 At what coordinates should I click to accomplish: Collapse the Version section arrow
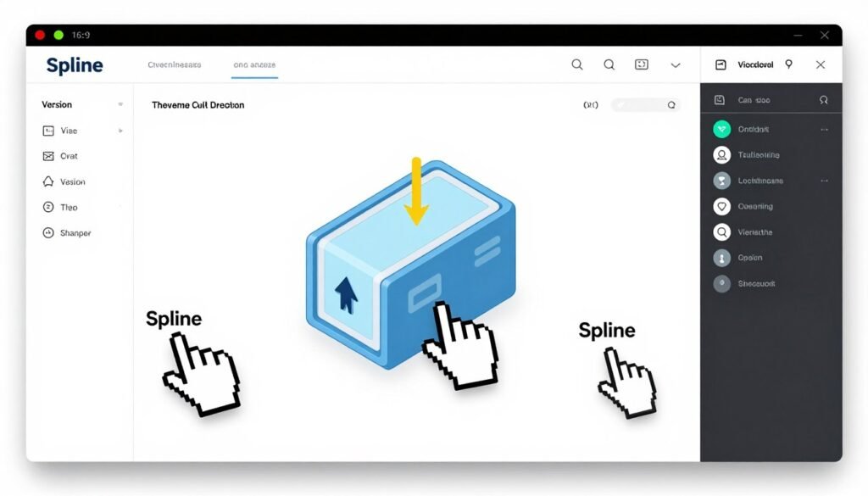(120, 104)
